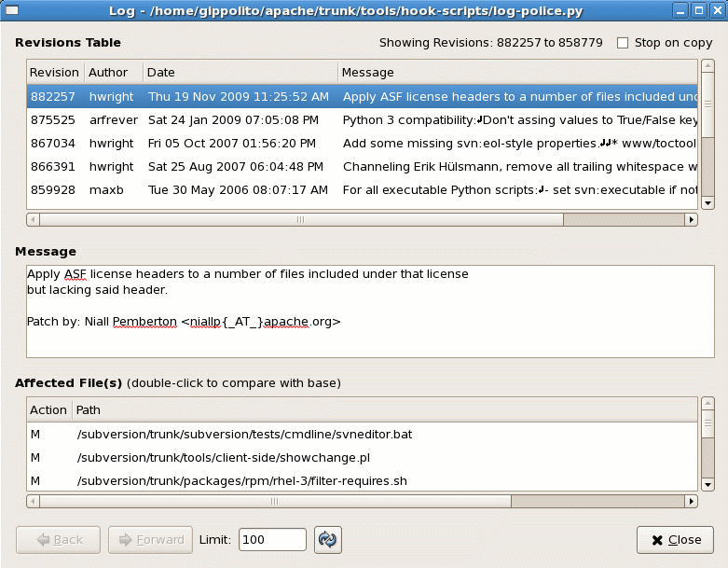728x568 pixels.
Task: Focus the Limit input field
Action: (272, 540)
